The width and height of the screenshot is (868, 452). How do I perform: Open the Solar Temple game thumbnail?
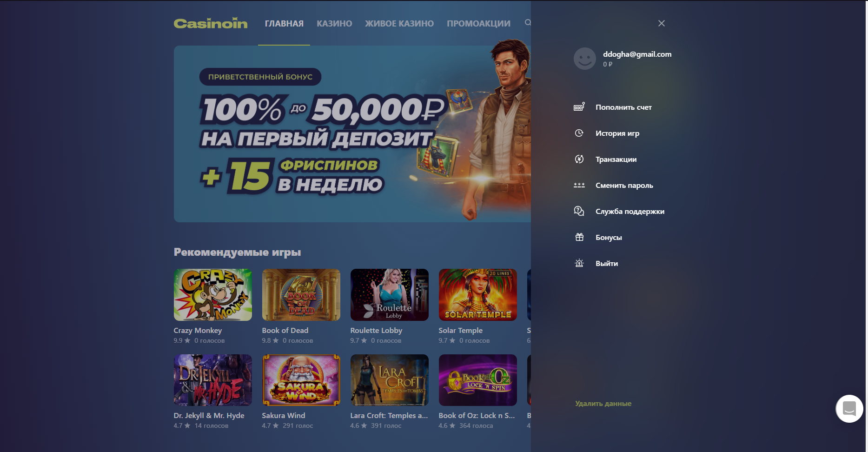[478, 295]
